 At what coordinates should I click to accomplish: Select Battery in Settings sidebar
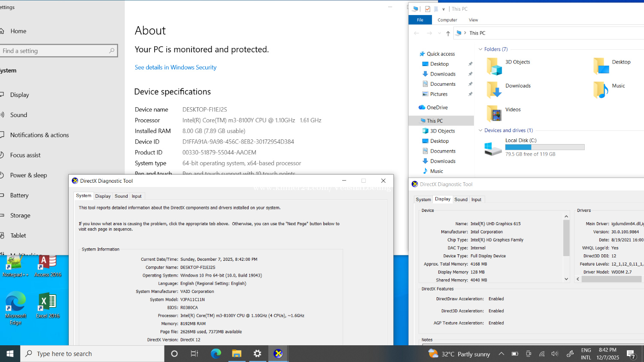(x=19, y=195)
